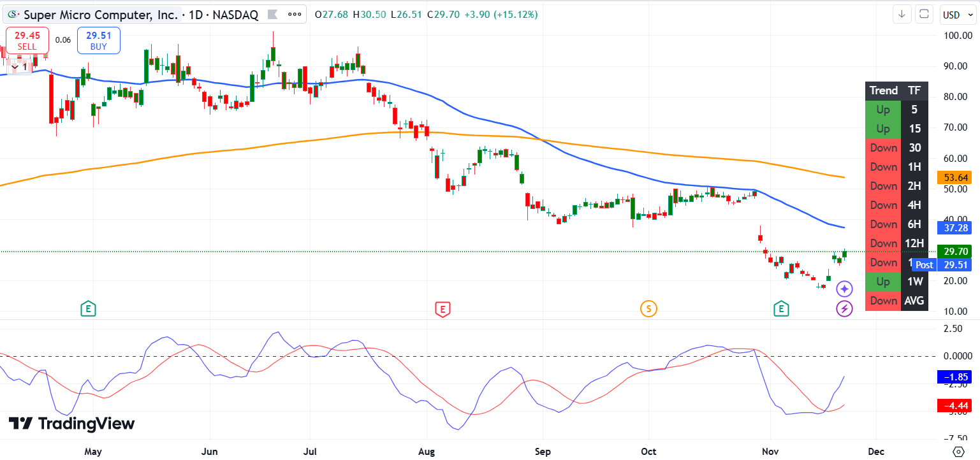Click the 'TF' header cell in the trend table

pos(915,90)
